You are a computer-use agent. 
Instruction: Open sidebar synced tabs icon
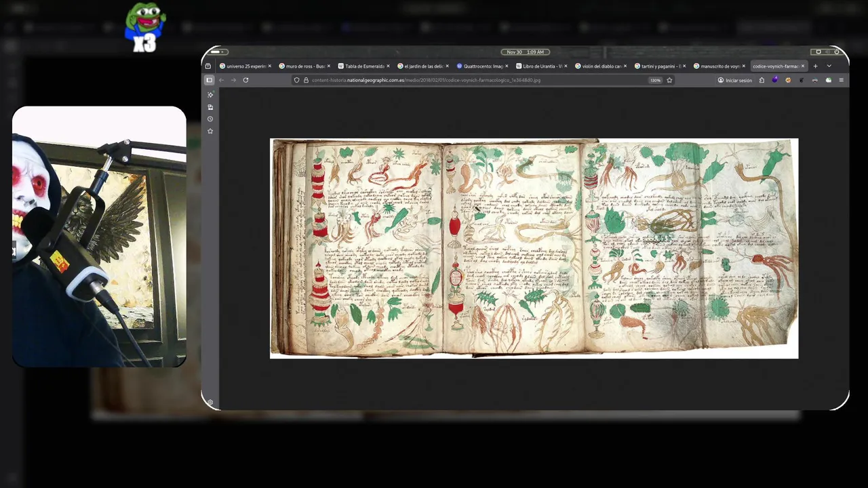[210, 107]
